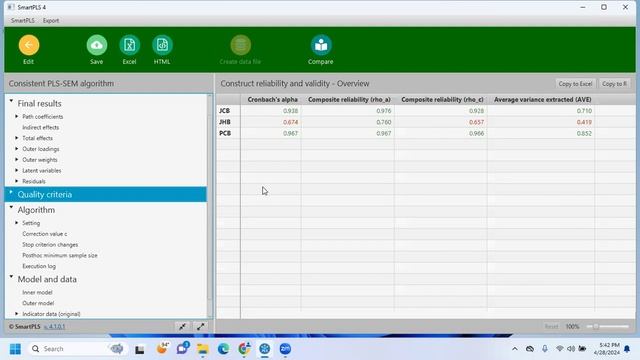
Task: Click the taskbar clock showing 5:42 PM
Action: pyautogui.click(x=607, y=349)
